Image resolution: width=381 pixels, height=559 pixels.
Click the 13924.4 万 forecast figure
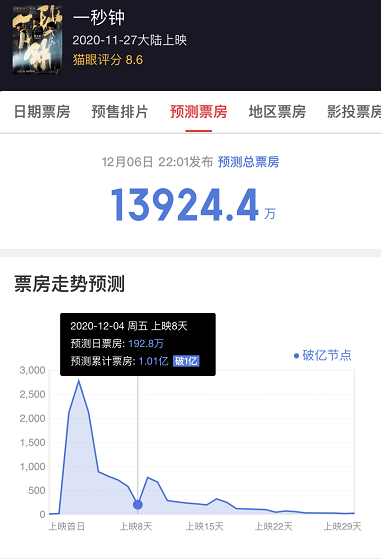pos(193,205)
